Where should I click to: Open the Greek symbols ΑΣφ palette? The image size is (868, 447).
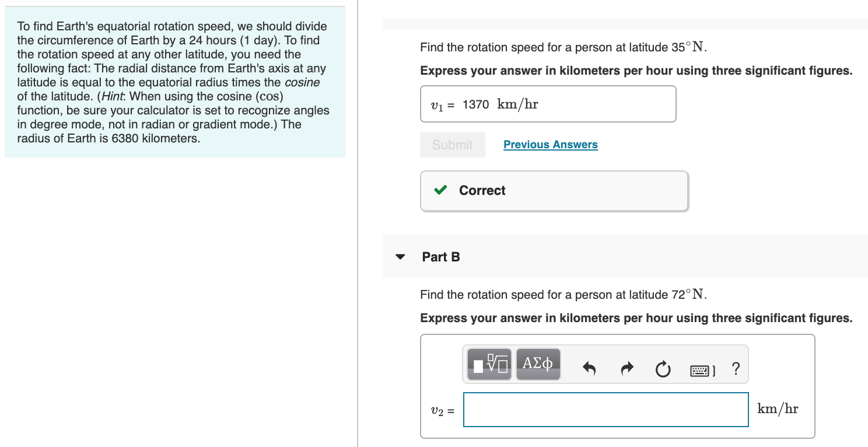point(537,364)
